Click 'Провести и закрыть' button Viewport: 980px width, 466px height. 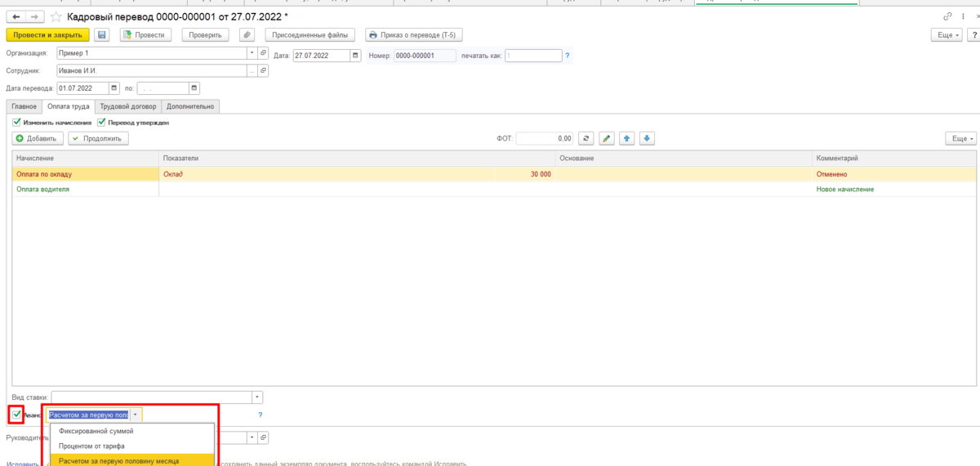(47, 35)
